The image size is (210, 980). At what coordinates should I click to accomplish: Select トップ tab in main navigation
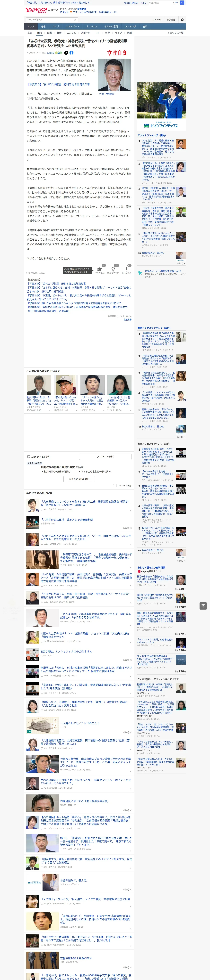pyautogui.click(x=31, y=27)
